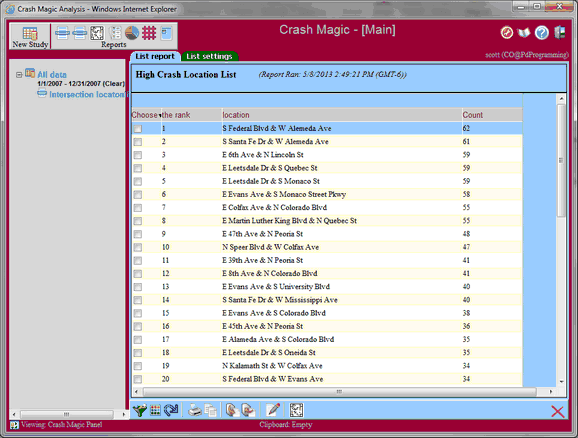Sort by the Count column header
This screenshot has height=438, width=578.
click(x=473, y=115)
